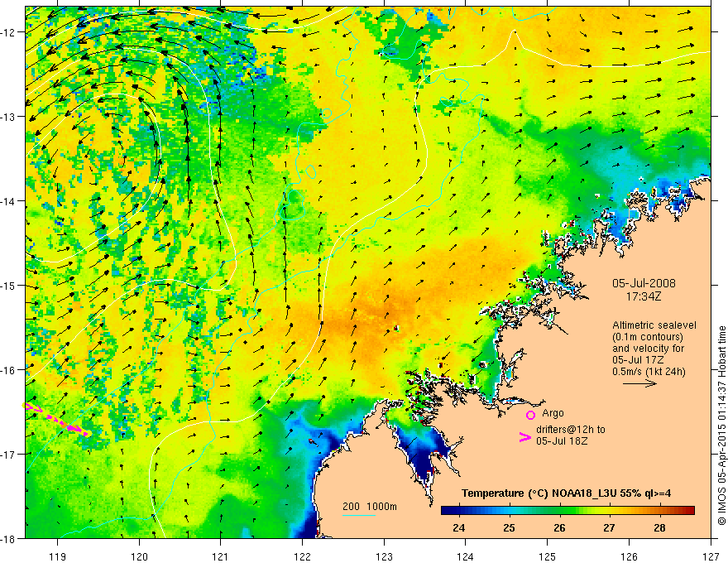Click the colorbar value 27
728x563 pixels.
coord(609,527)
